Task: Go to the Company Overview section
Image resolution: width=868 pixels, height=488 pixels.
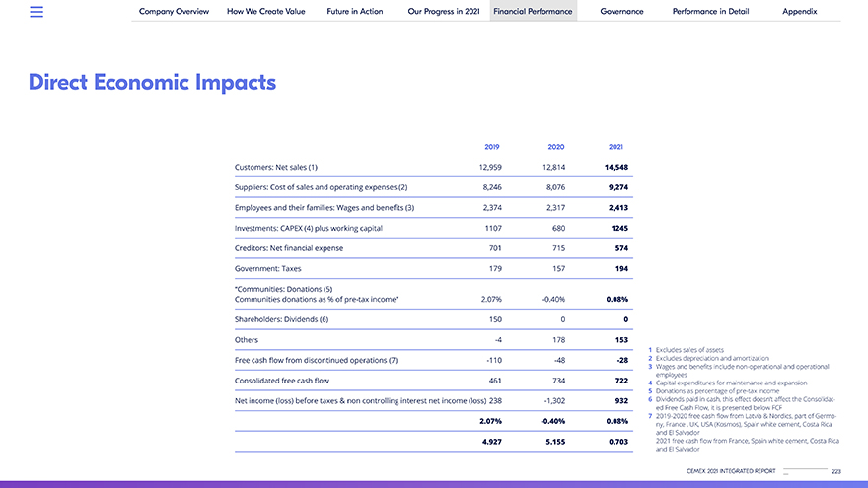Action: 174,11
